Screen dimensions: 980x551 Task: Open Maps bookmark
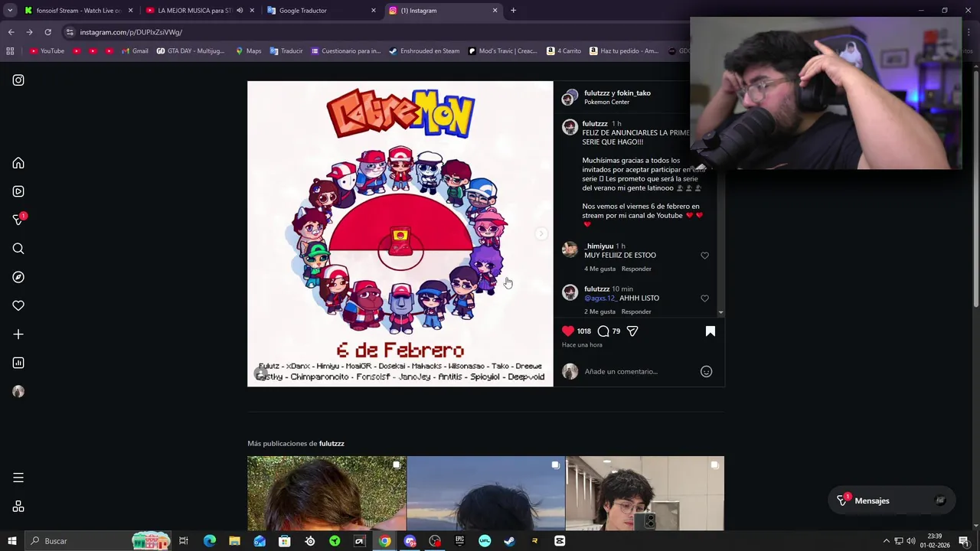248,51
